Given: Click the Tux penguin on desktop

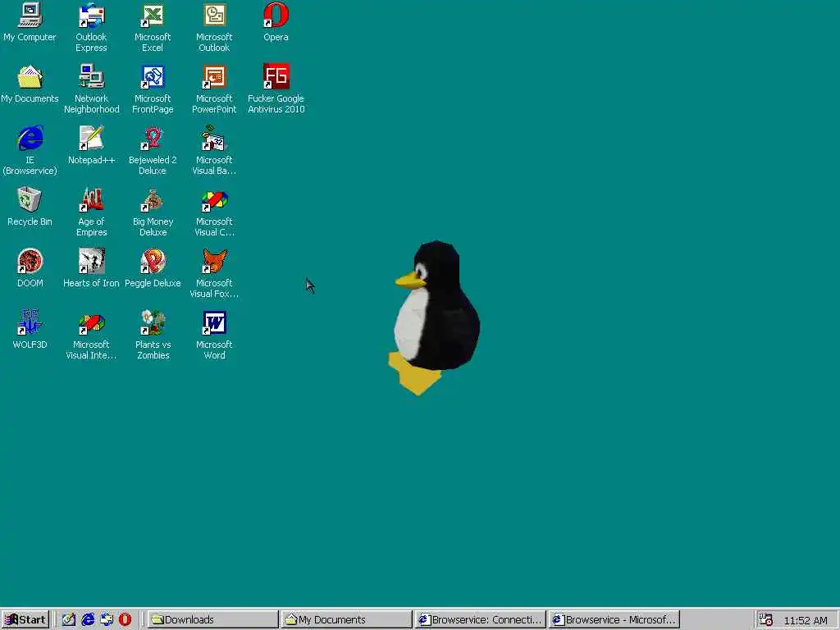Looking at the screenshot, I should 435,317.
